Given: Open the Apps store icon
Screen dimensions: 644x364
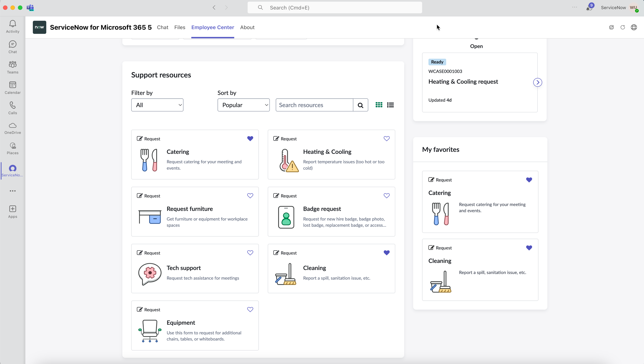Looking at the screenshot, I should point(13,212).
